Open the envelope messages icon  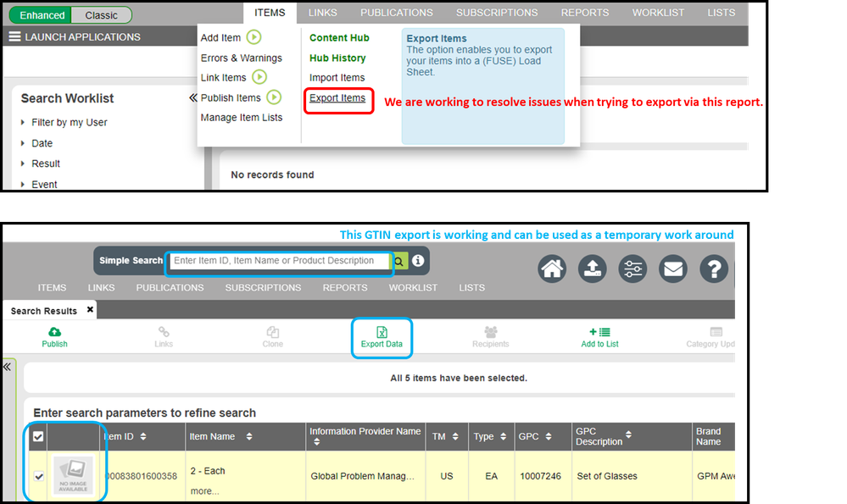673,269
